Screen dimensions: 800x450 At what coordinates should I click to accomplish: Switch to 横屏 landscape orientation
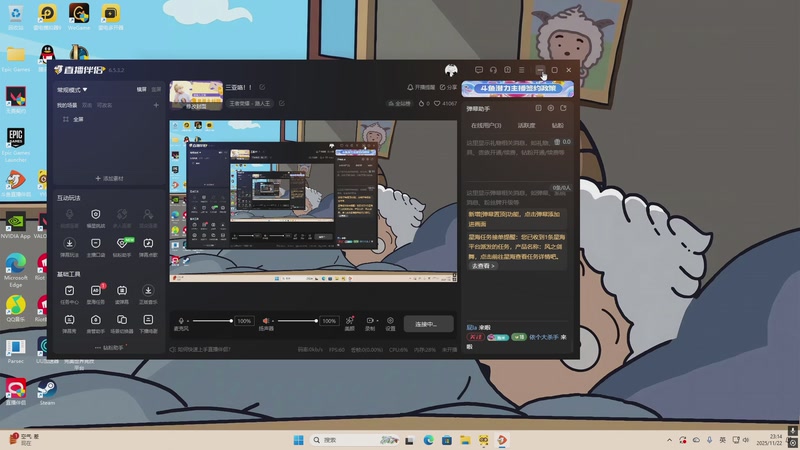point(141,89)
